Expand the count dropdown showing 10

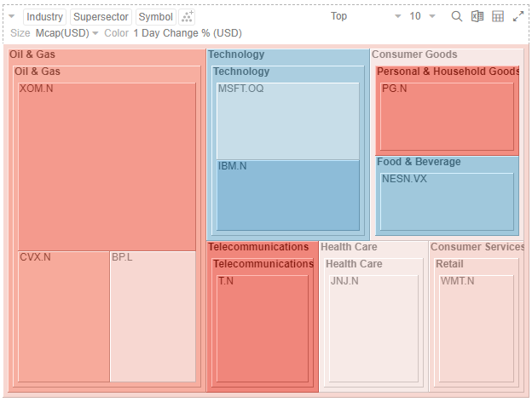click(x=422, y=16)
